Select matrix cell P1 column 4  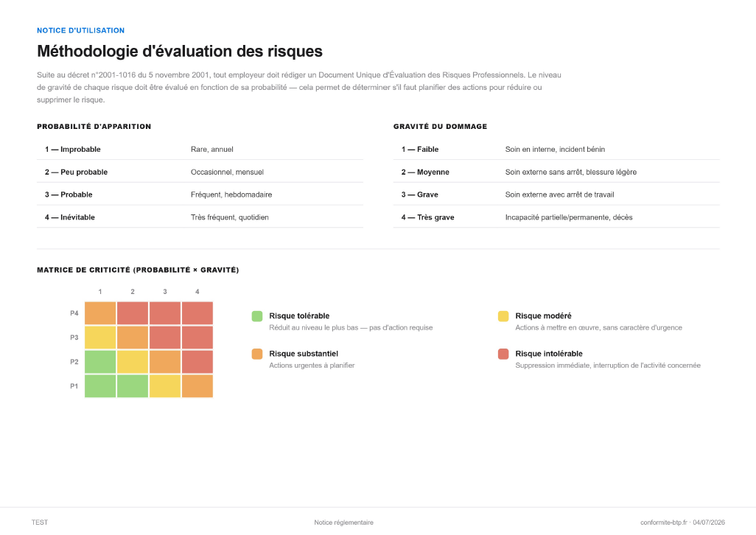(x=197, y=386)
